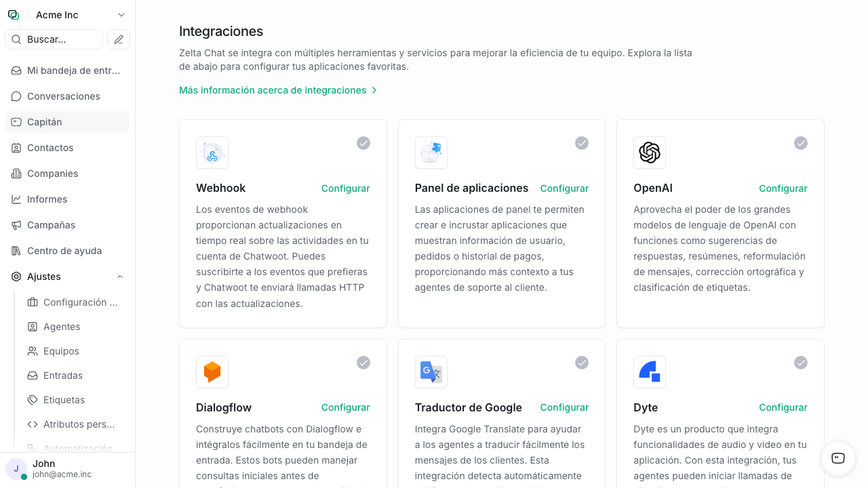Open the Capitán section icon in sidebar
This screenshot has width=868, height=488.
coord(15,122)
